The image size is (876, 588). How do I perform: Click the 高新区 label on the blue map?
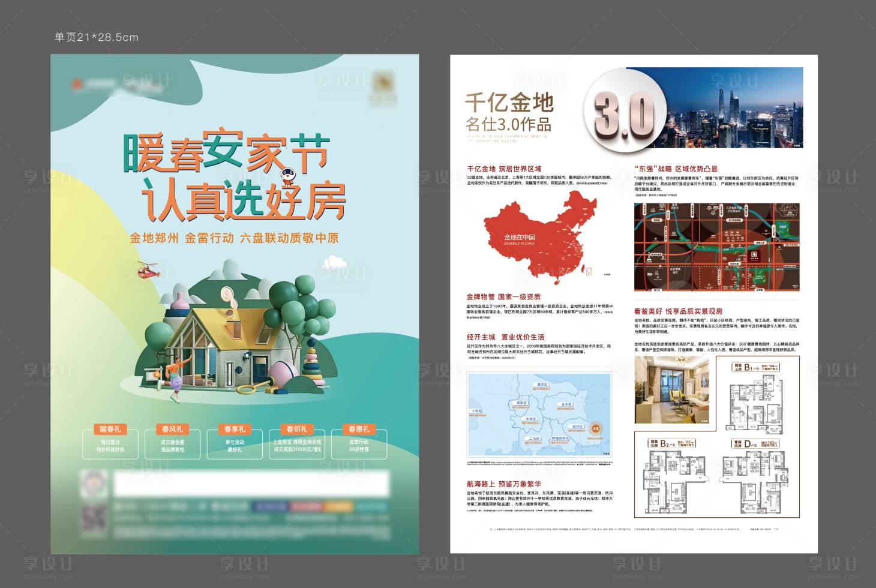[x=521, y=403]
